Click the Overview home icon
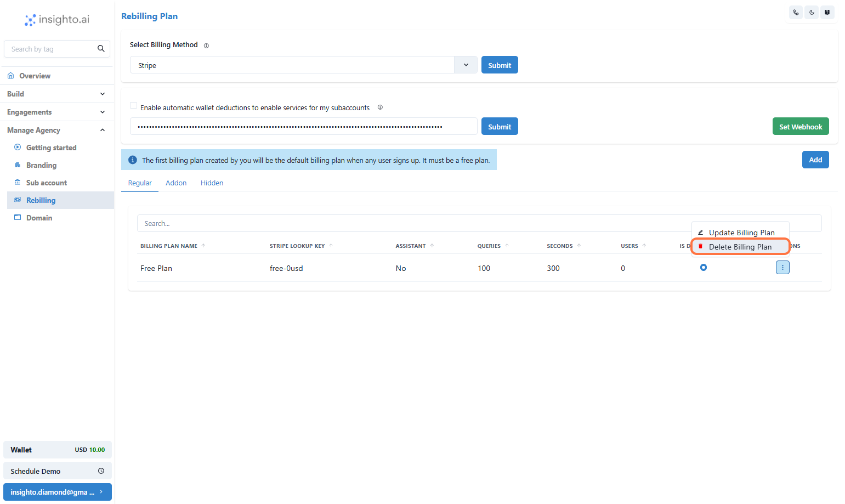 point(11,76)
